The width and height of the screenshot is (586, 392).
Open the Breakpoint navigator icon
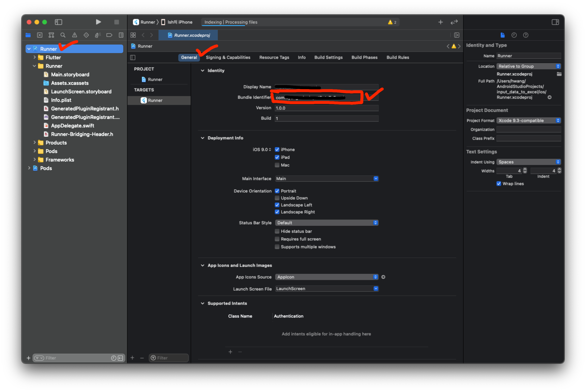109,35
